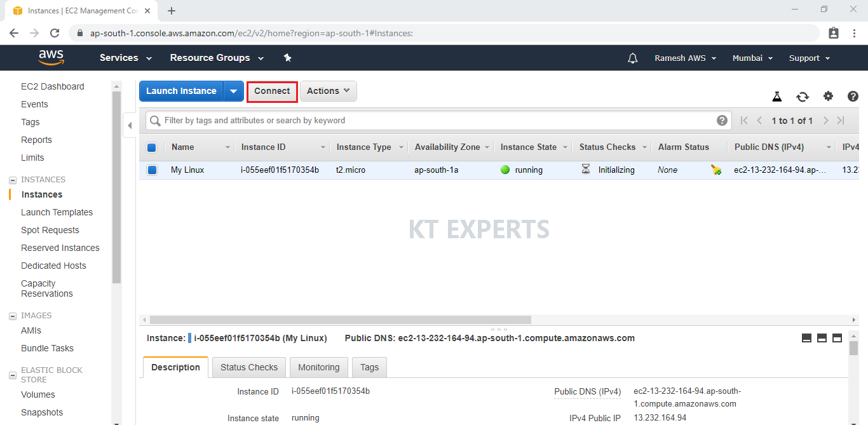The width and height of the screenshot is (868, 425).
Task: Open the browser three-dot menu
Action: pos(853,33)
